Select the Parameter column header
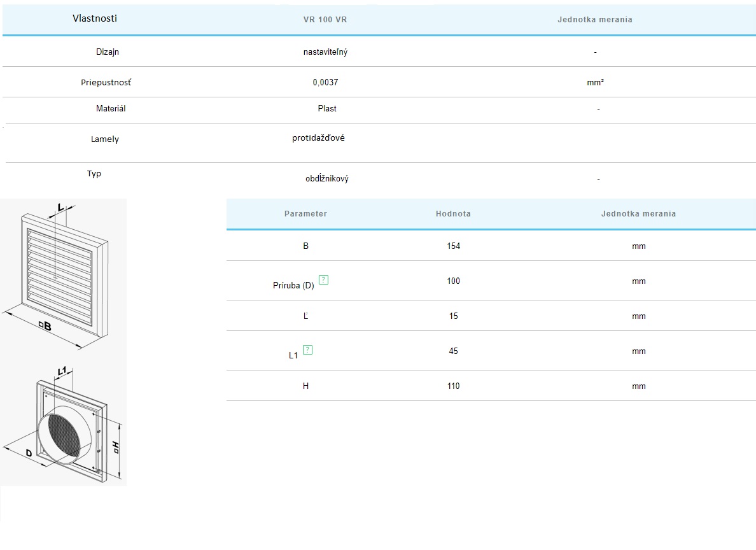The height and width of the screenshot is (550, 756). [x=305, y=214]
